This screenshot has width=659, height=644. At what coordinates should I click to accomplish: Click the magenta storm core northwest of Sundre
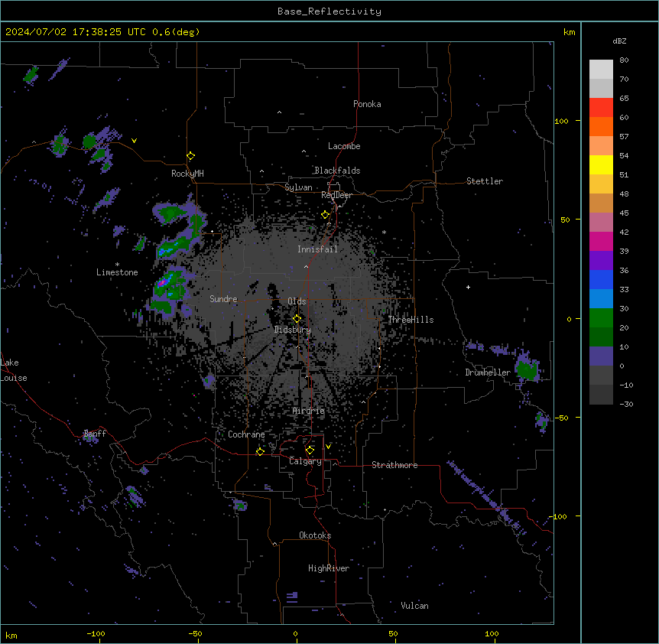coord(161,283)
